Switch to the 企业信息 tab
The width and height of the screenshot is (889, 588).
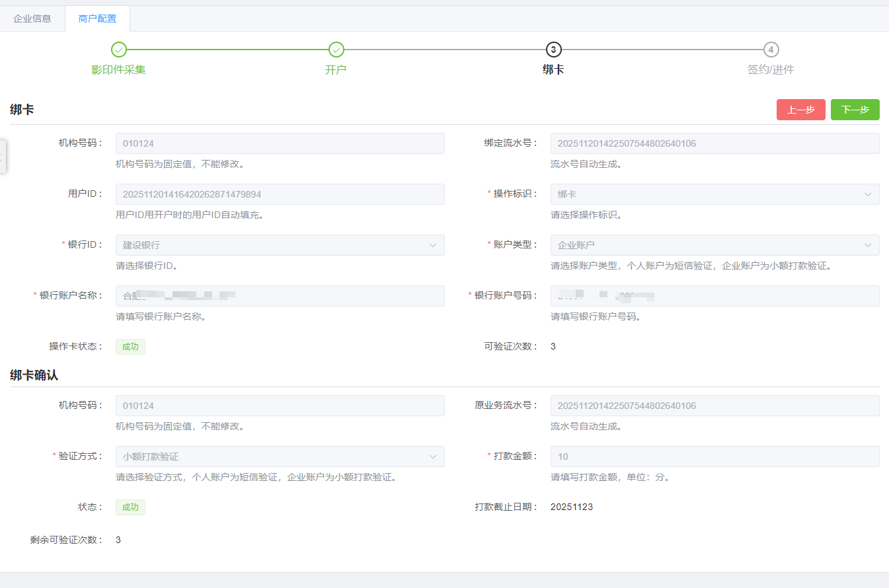click(32, 18)
